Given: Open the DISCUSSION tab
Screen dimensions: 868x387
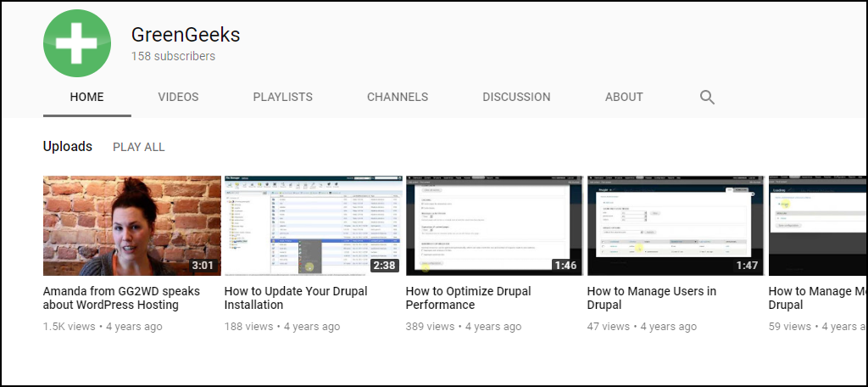Looking at the screenshot, I should [516, 97].
